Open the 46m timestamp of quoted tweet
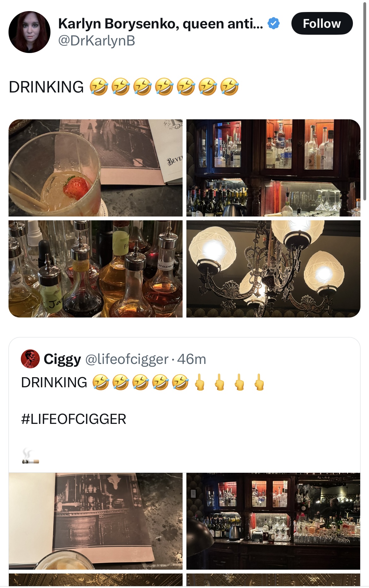 (192, 359)
